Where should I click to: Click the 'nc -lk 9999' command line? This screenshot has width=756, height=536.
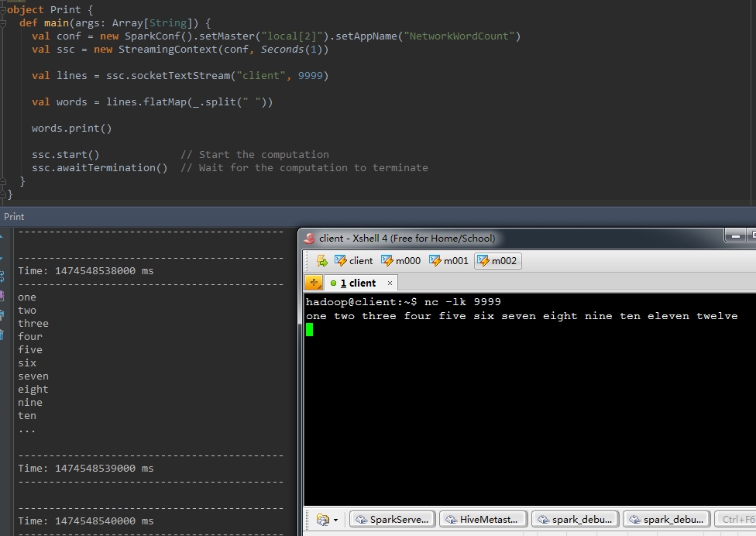(462, 302)
